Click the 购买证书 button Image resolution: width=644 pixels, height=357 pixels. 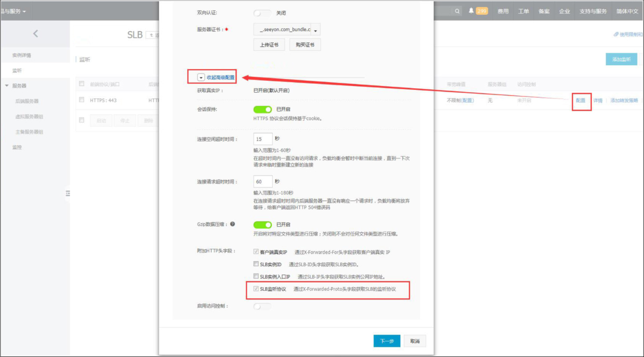(305, 45)
